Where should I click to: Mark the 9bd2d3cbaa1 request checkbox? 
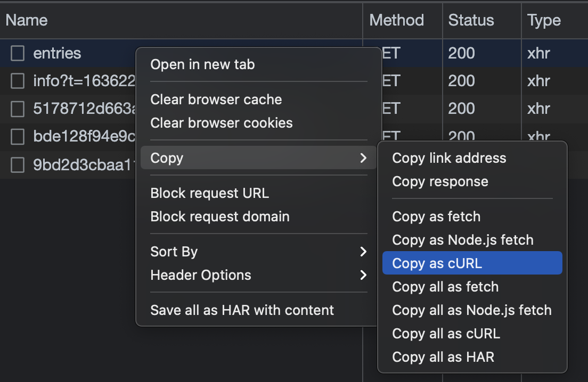(x=18, y=165)
